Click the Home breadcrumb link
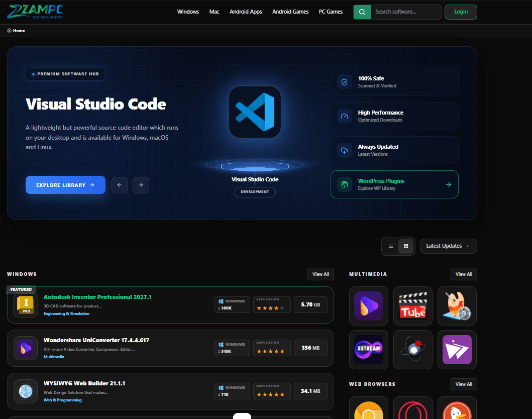 (x=19, y=31)
